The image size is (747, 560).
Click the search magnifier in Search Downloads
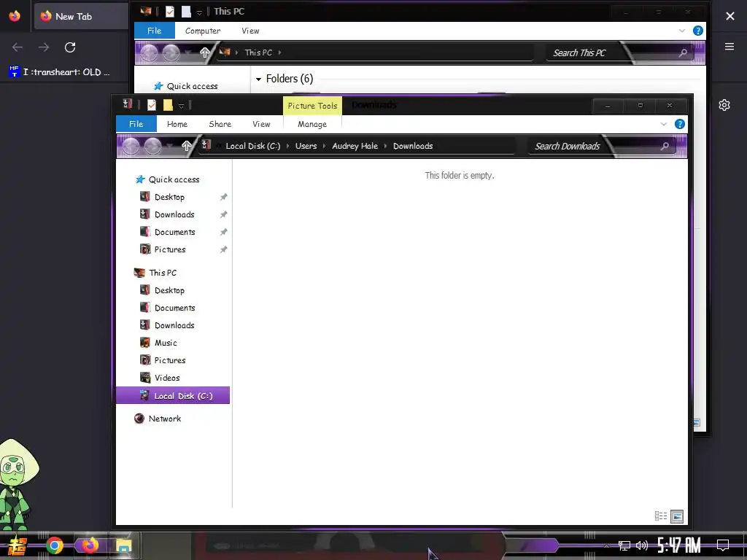[665, 146]
